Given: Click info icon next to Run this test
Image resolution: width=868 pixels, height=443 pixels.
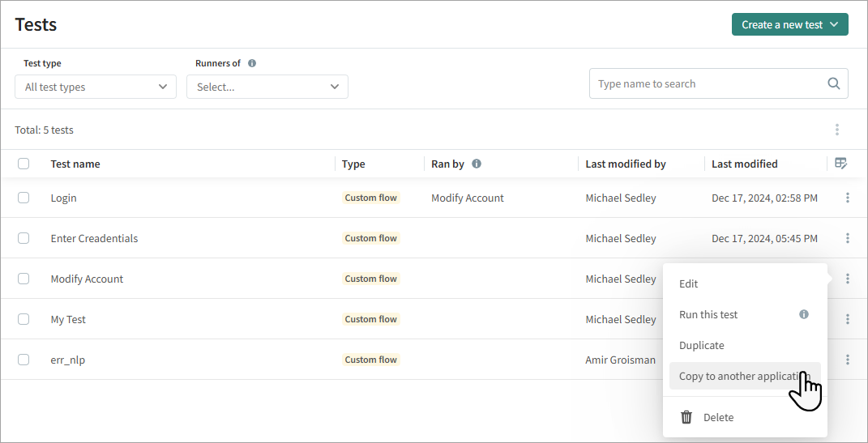Looking at the screenshot, I should point(804,314).
